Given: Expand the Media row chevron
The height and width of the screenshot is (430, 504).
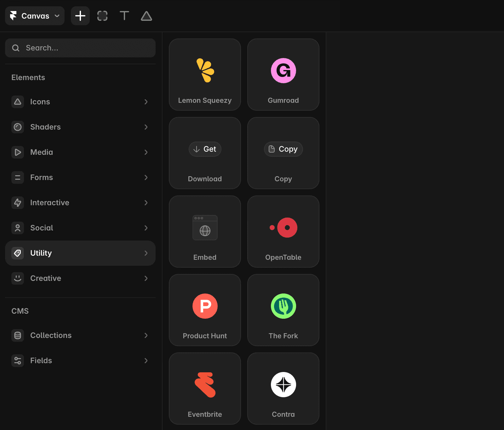Looking at the screenshot, I should (x=146, y=152).
